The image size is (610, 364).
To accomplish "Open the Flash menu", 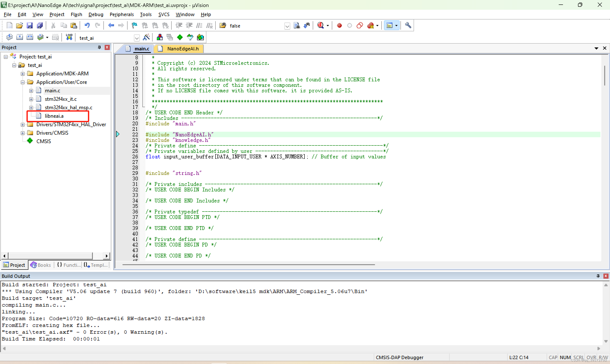I will (x=76, y=14).
